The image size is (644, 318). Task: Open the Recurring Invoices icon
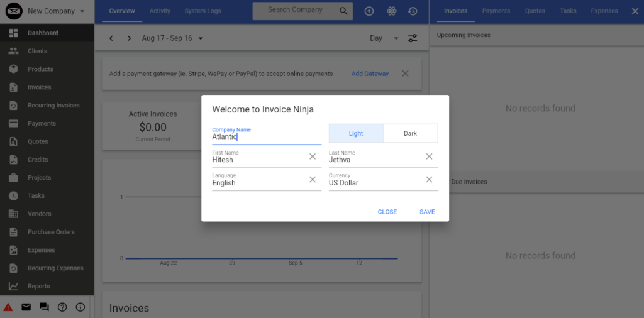coord(14,106)
